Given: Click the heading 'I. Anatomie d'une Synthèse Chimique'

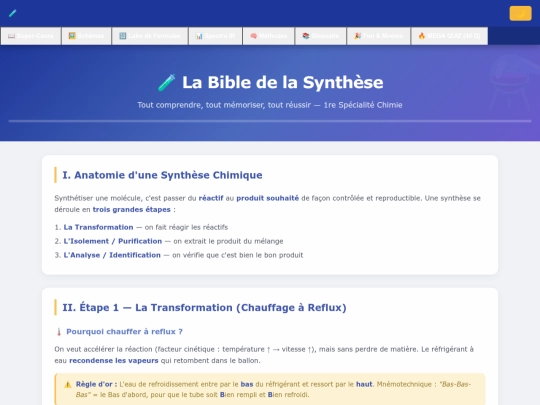Looking at the screenshot, I should coord(162,175).
